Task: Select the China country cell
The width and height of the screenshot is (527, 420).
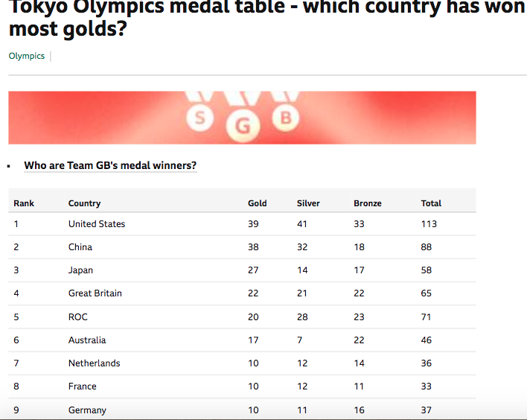Action: 80,247
